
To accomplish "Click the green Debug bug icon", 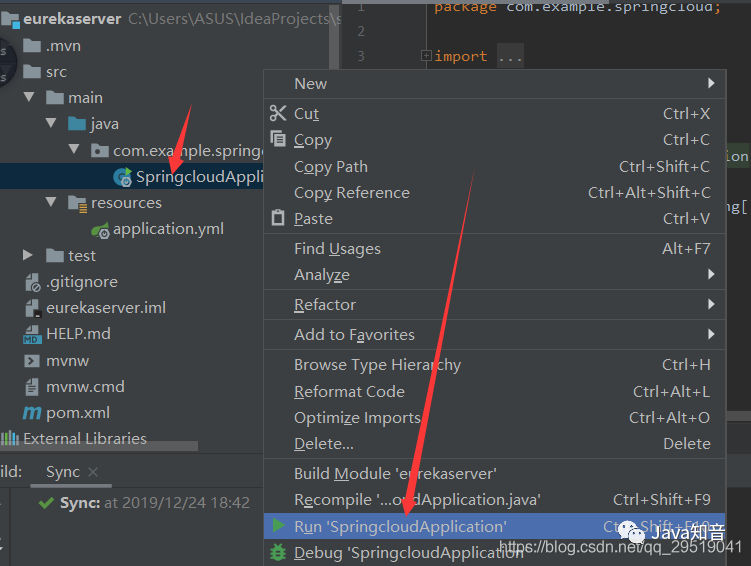I will pyautogui.click(x=278, y=552).
